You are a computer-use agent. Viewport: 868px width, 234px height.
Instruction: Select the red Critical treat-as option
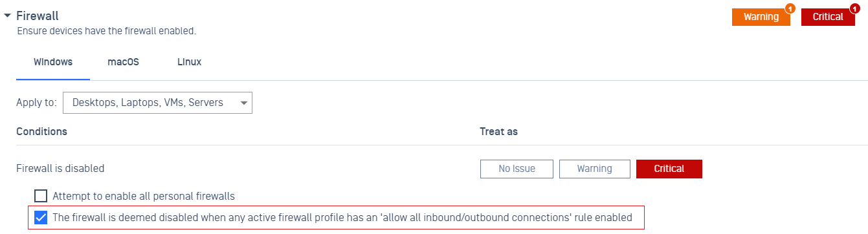[x=669, y=169]
